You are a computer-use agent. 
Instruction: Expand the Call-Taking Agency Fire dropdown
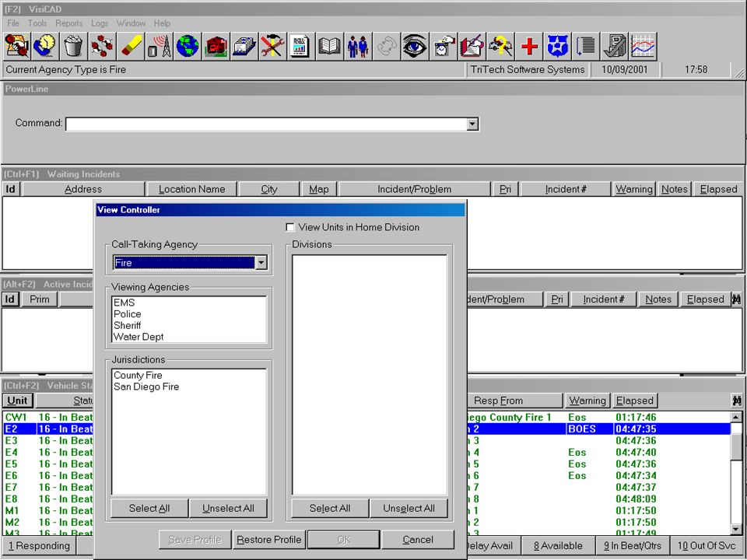pyautogui.click(x=261, y=262)
